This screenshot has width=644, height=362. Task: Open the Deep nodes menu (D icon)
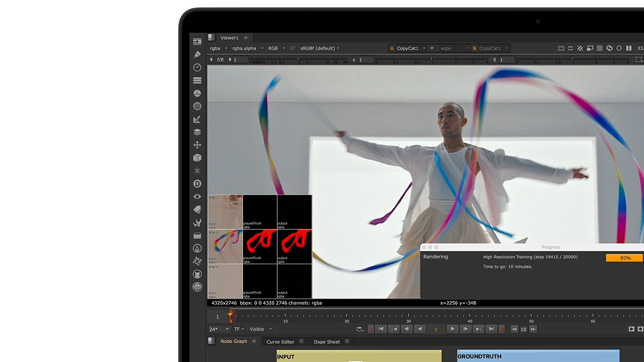pos(197,183)
